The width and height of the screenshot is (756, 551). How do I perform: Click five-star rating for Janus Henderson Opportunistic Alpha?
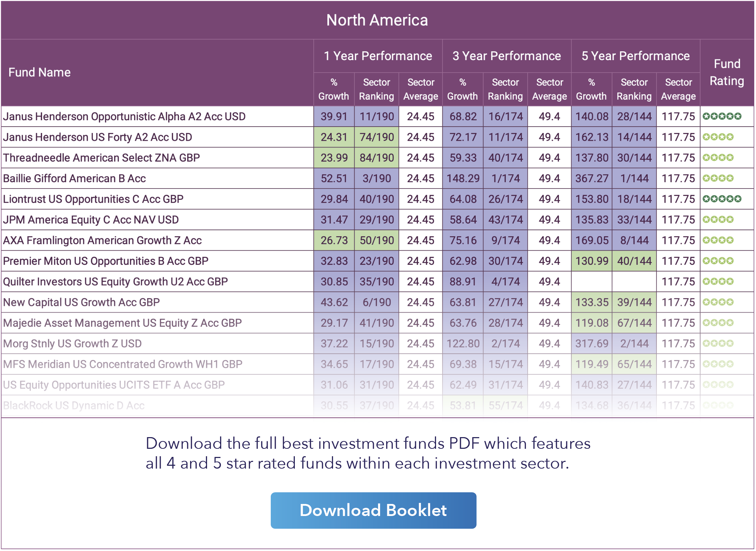[x=722, y=116]
